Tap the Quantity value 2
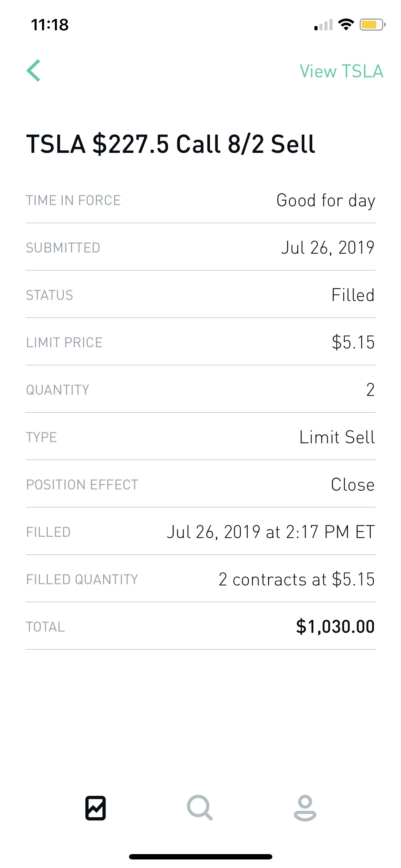 coord(370,390)
